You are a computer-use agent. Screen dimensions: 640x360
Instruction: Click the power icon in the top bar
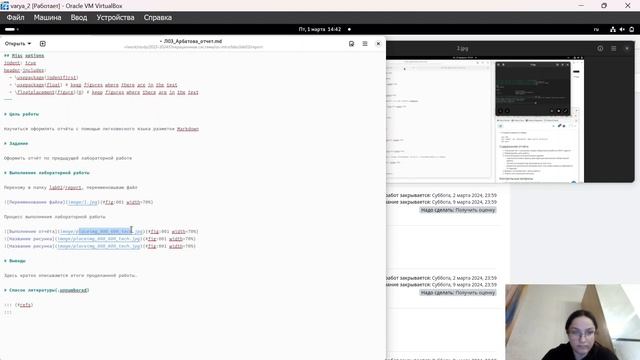[x=631, y=29]
